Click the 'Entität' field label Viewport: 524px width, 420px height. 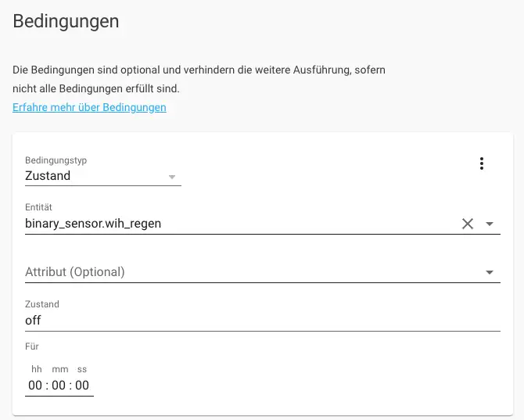38,207
